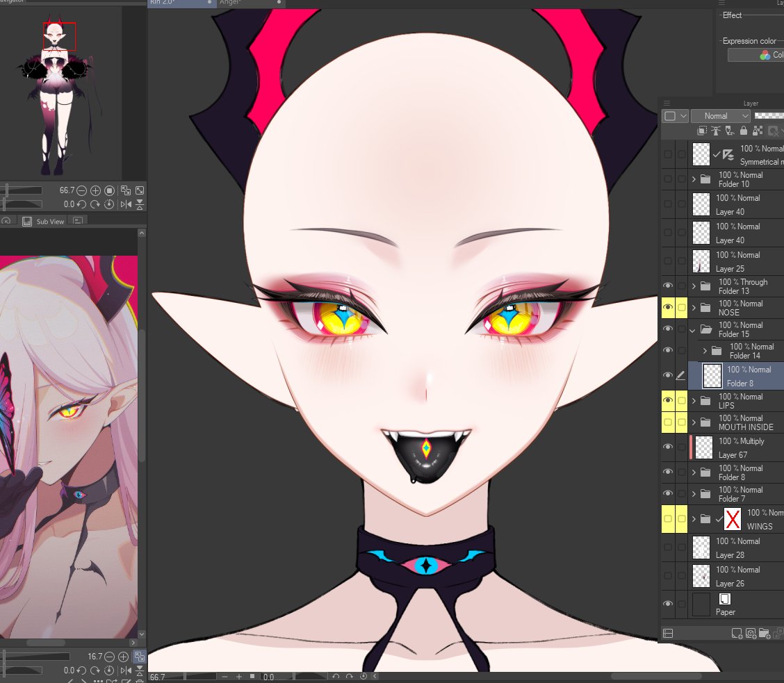Screen dimensions: 784x683
Task: Flip canvas vertically in Navigator
Action: [140, 204]
